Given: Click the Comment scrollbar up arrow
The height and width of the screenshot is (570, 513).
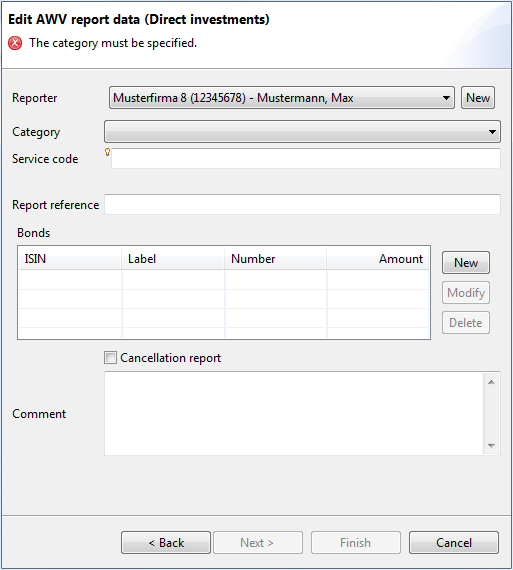Looking at the screenshot, I should [492, 382].
